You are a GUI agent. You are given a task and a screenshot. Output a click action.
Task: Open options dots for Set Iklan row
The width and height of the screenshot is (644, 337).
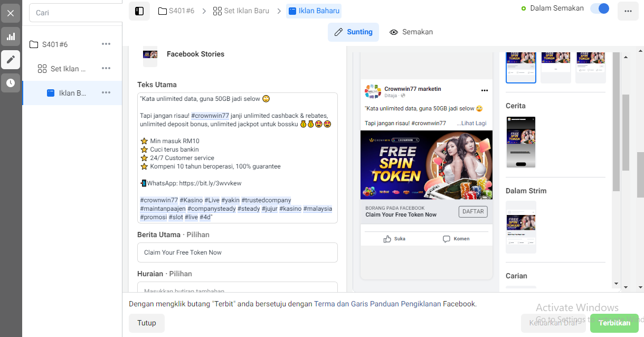106,69
